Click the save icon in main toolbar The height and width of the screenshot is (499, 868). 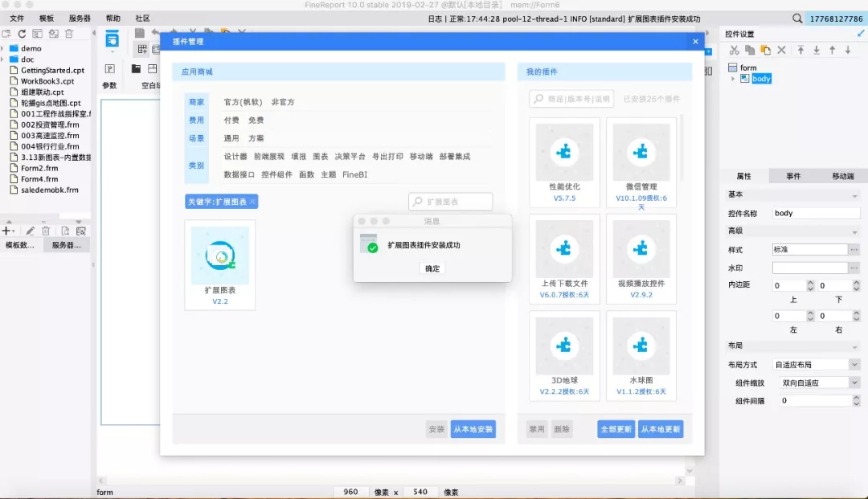tap(140, 33)
